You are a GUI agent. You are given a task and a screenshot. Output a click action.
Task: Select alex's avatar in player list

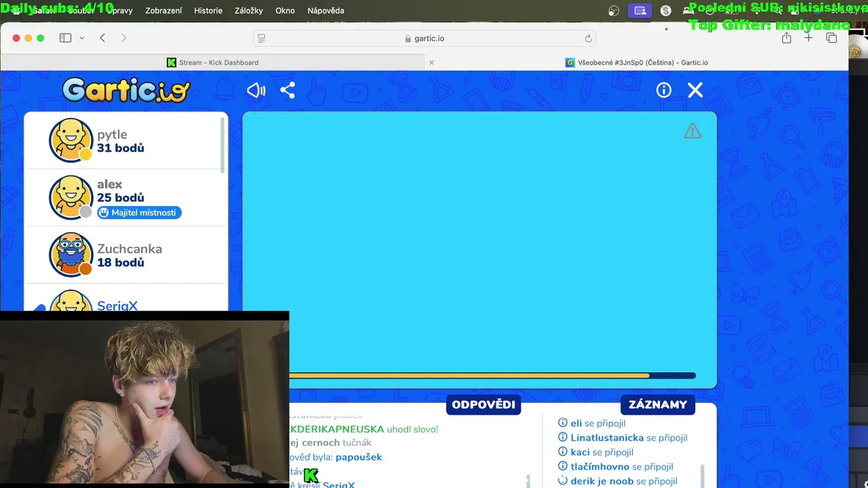(x=71, y=197)
